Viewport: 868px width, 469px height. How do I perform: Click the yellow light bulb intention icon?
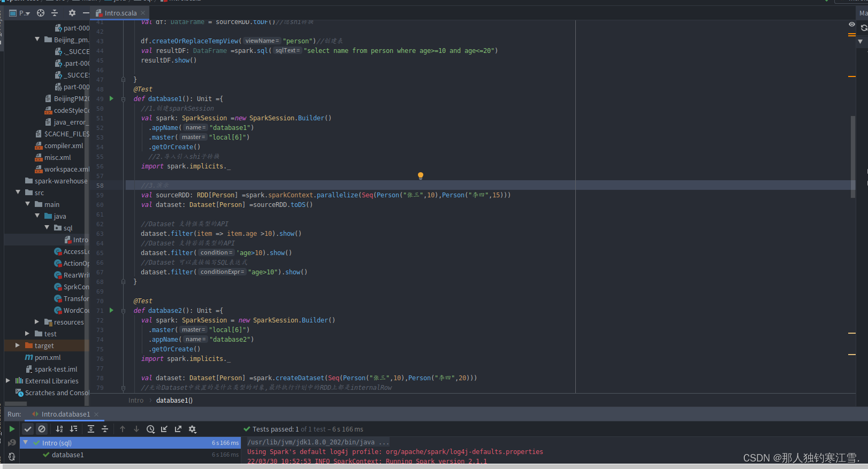(421, 175)
